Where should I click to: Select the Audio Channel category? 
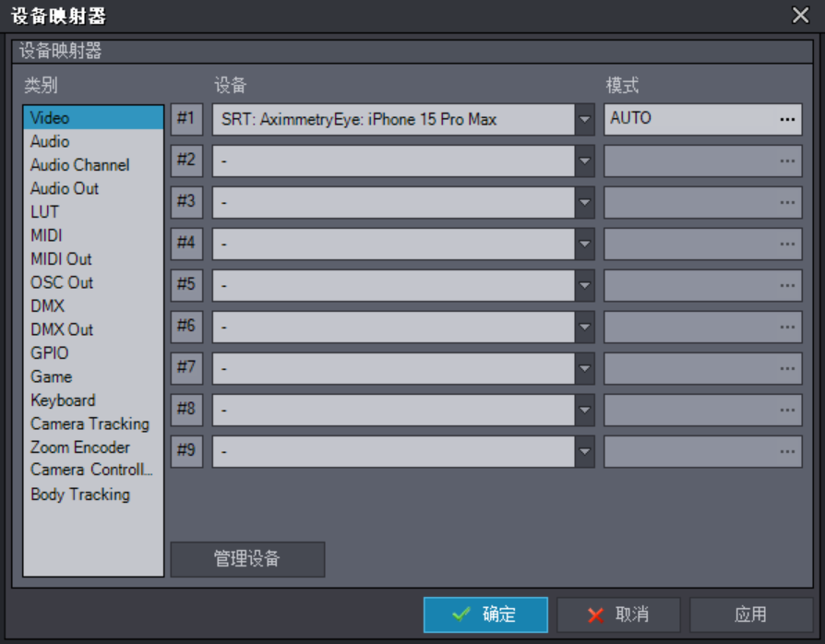[93, 164]
